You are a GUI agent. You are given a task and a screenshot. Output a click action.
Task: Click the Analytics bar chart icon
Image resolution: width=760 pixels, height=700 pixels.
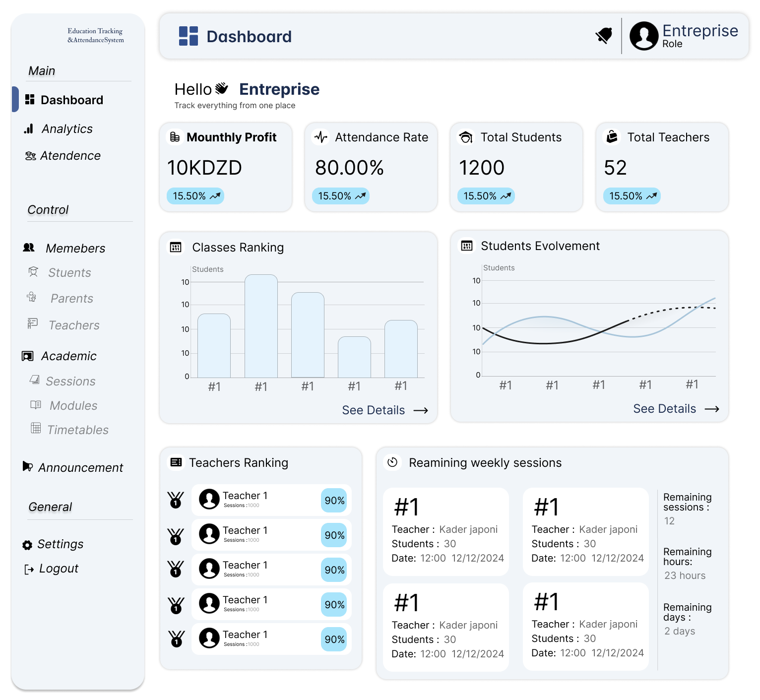coord(29,129)
